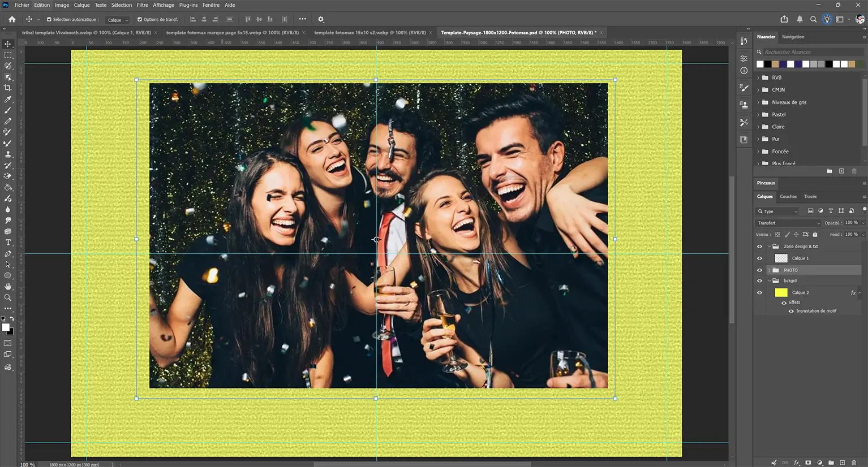Open the Affichage menu
868x467 pixels.
[164, 5]
